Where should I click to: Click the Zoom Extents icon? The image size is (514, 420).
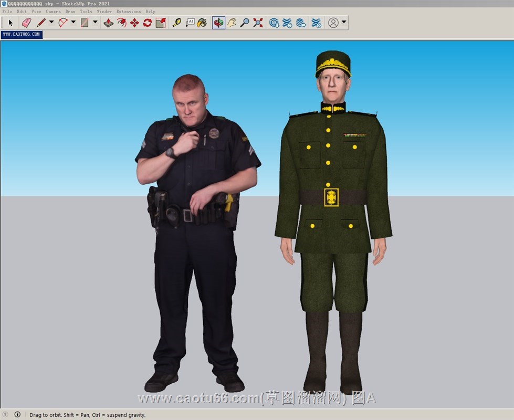(258, 23)
